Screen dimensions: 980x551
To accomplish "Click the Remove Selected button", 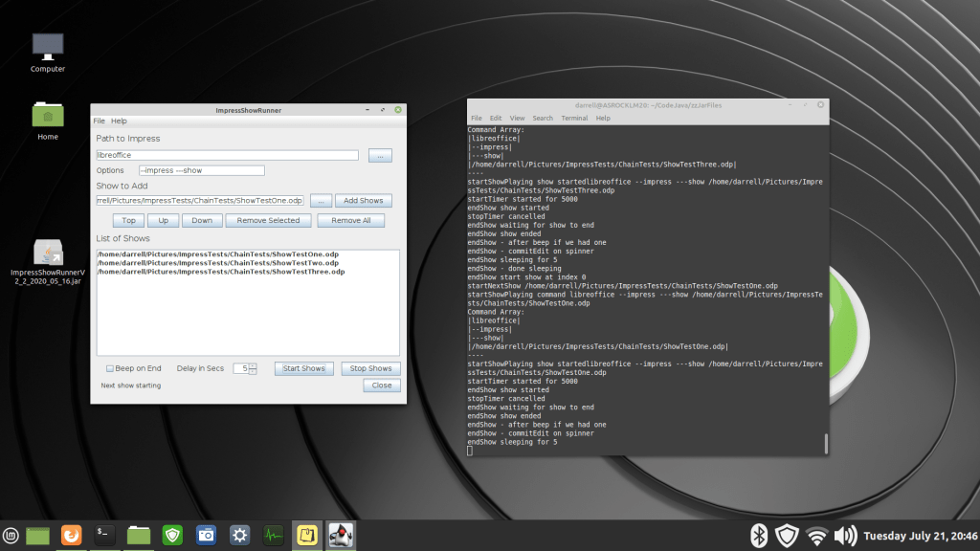I will [269, 220].
